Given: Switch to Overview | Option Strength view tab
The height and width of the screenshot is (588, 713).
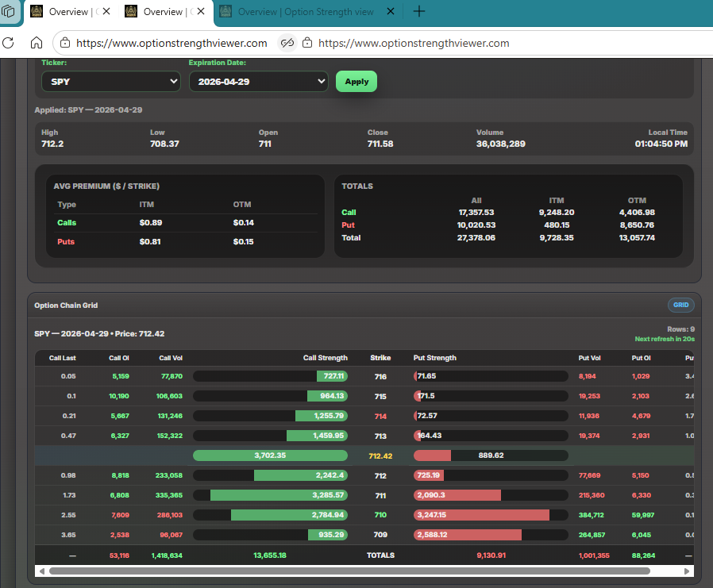Looking at the screenshot, I should 306,12.
